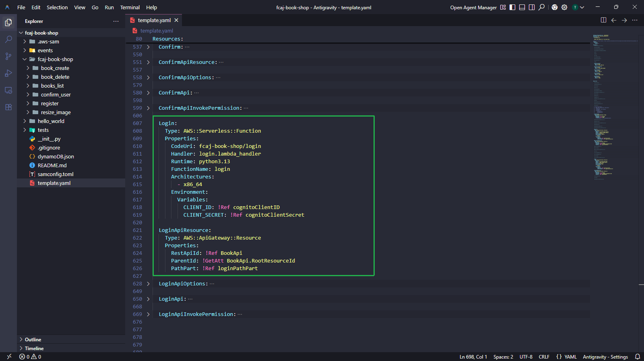
Task: Click the remote window indicator in status bar
Action: [9, 357]
